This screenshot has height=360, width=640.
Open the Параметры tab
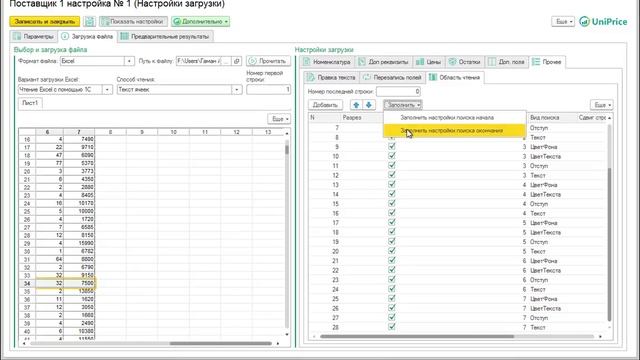[33, 36]
